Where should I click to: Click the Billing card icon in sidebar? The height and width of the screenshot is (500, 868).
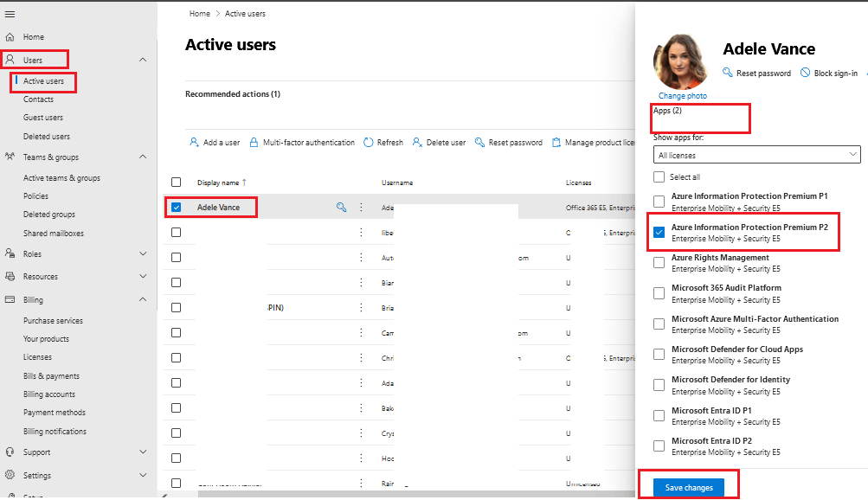tap(10, 299)
